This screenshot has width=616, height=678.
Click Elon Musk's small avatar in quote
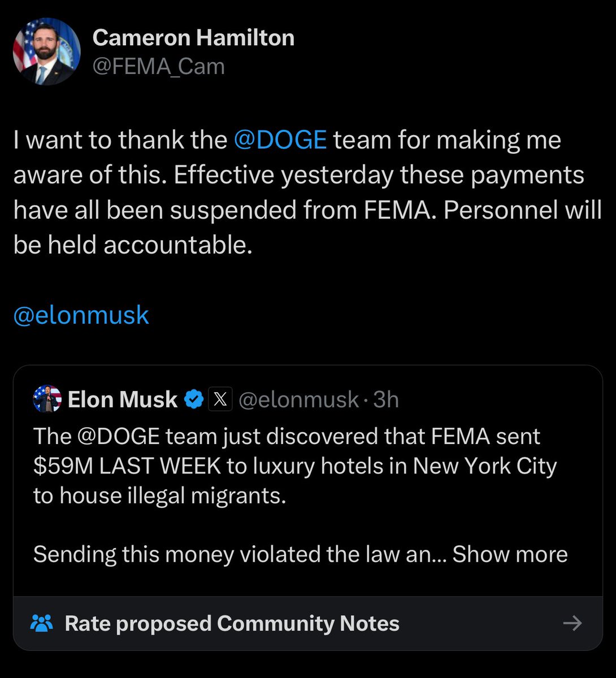coord(47,399)
